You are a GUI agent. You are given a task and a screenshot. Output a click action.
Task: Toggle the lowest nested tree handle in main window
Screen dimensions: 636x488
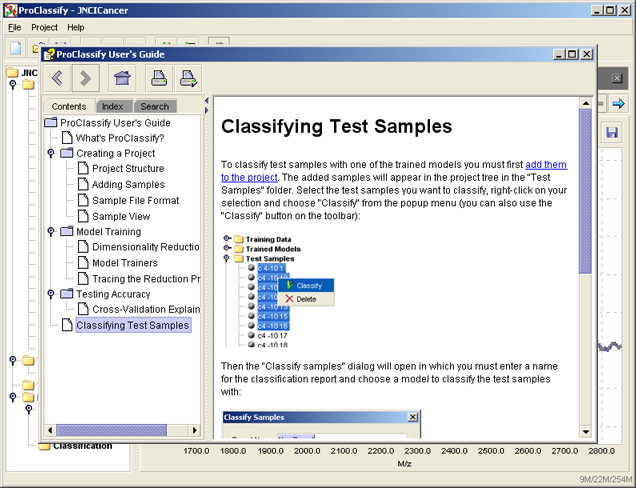pos(29,408)
